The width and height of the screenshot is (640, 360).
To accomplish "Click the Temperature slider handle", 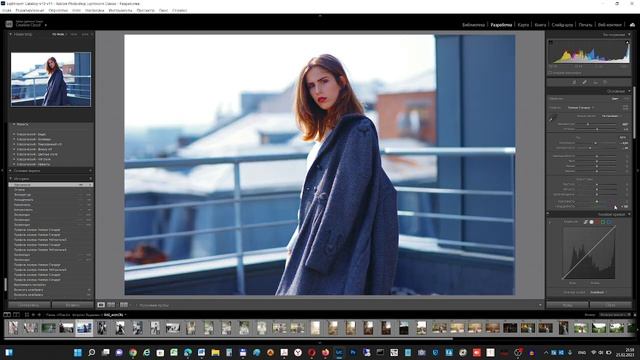I will (x=588, y=124).
